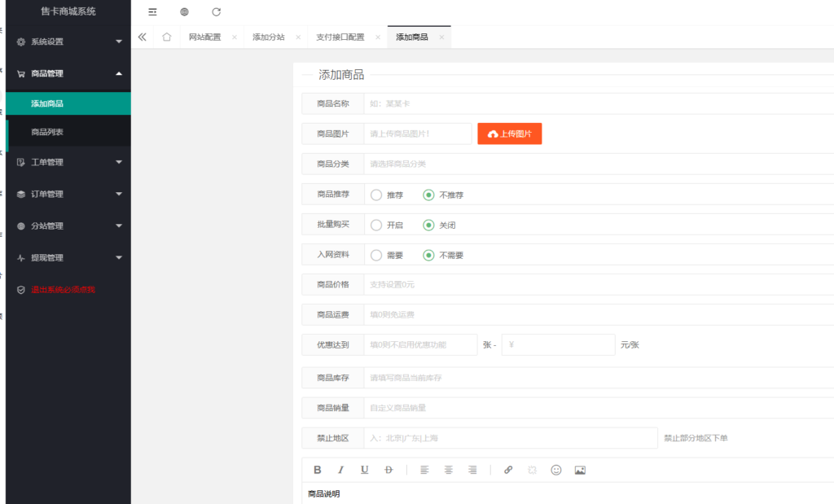This screenshot has height=504, width=834.
Task: Click the insert image icon in editor
Action: (581, 470)
